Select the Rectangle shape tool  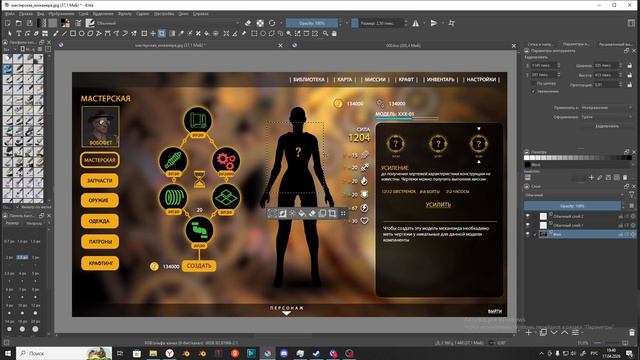73,33
